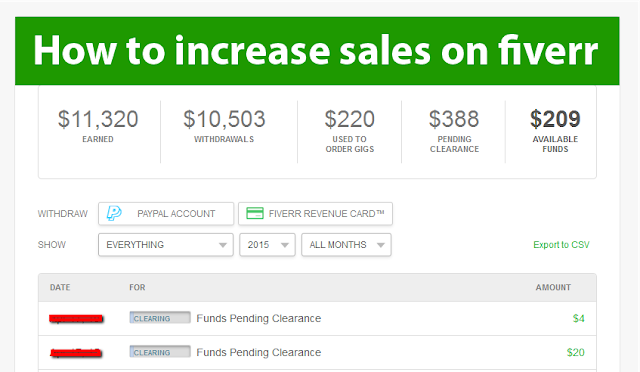Click the Date column header
640x372 pixels.
(60, 287)
